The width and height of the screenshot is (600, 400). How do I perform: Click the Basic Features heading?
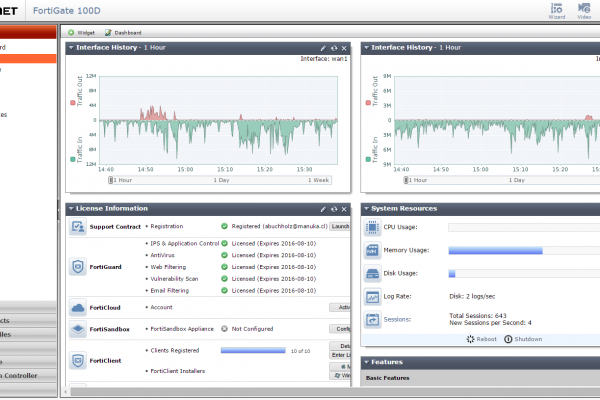(388, 378)
